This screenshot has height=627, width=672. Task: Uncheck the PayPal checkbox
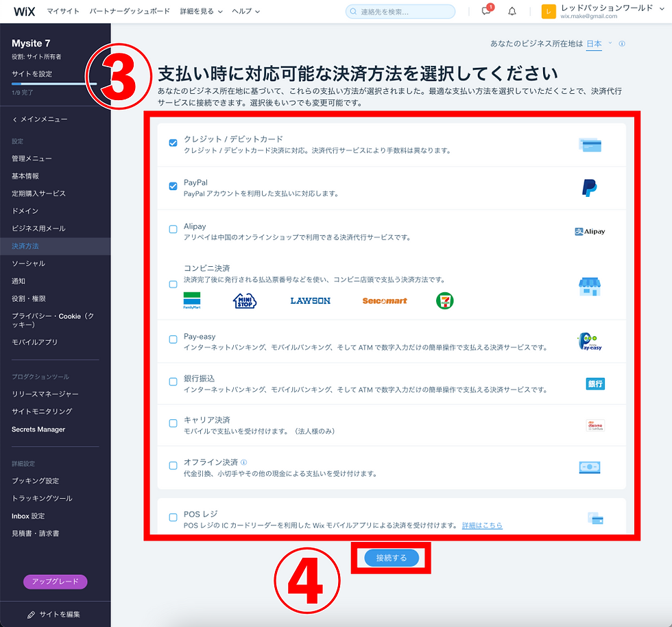(x=173, y=186)
